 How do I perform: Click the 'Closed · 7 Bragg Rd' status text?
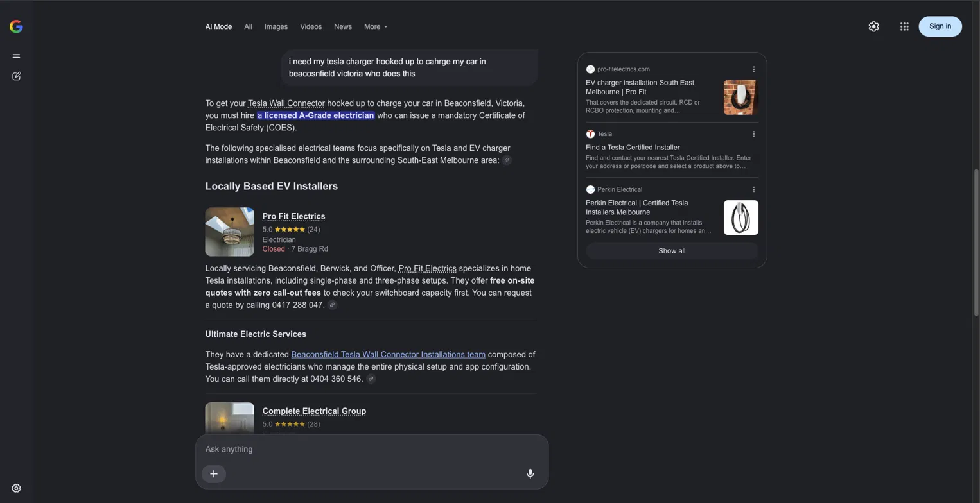click(x=295, y=249)
